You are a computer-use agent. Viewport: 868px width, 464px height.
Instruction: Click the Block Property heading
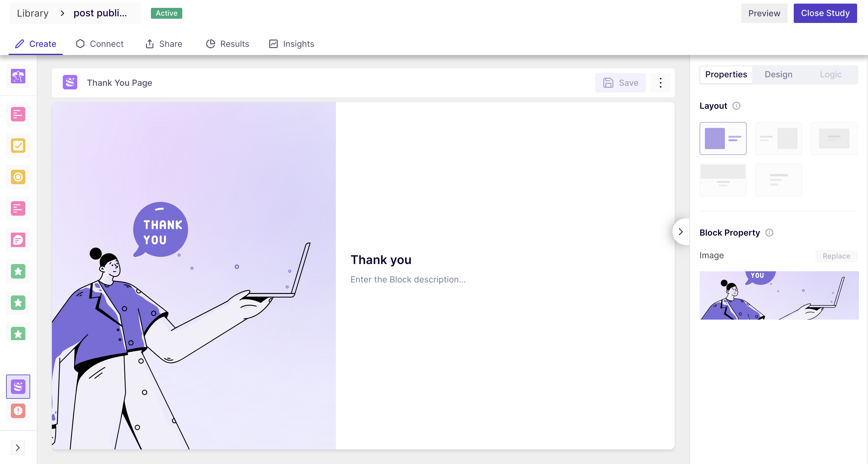tap(729, 233)
